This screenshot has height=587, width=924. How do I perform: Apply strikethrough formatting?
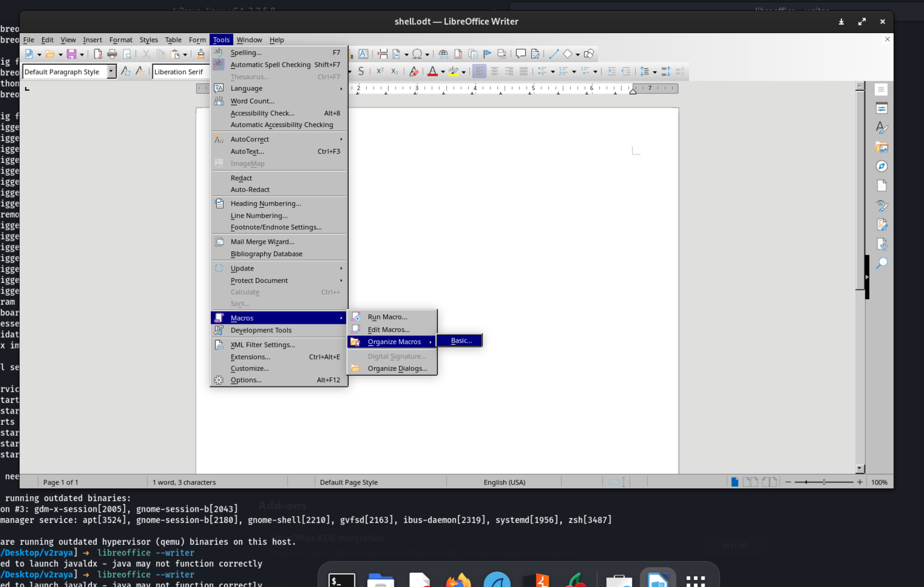[x=361, y=72]
